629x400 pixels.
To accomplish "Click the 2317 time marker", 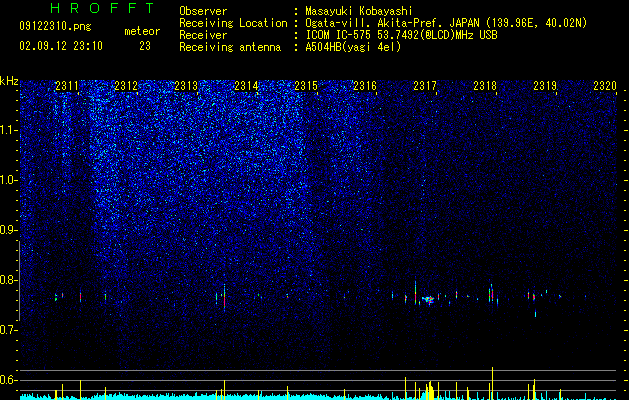I will tap(425, 85).
